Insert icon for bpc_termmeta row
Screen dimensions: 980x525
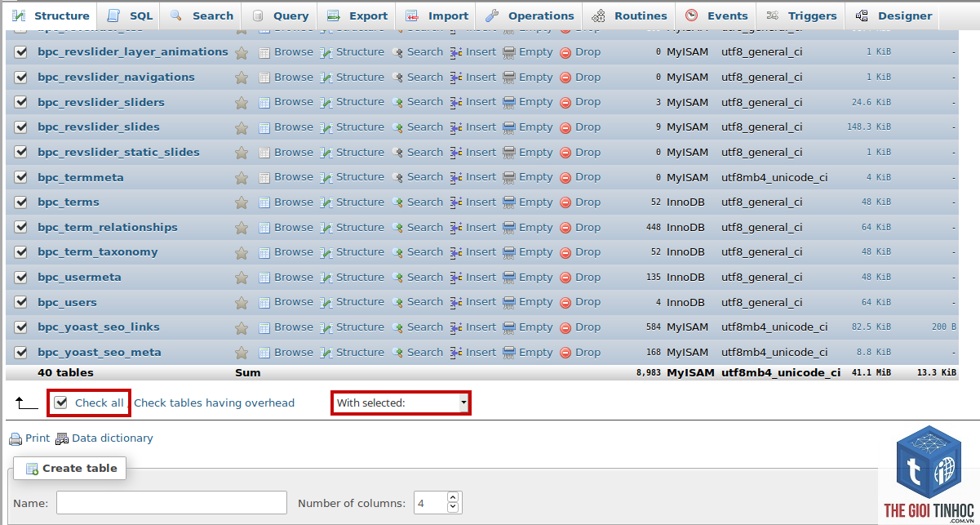pyautogui.click(x=456, y=177)
